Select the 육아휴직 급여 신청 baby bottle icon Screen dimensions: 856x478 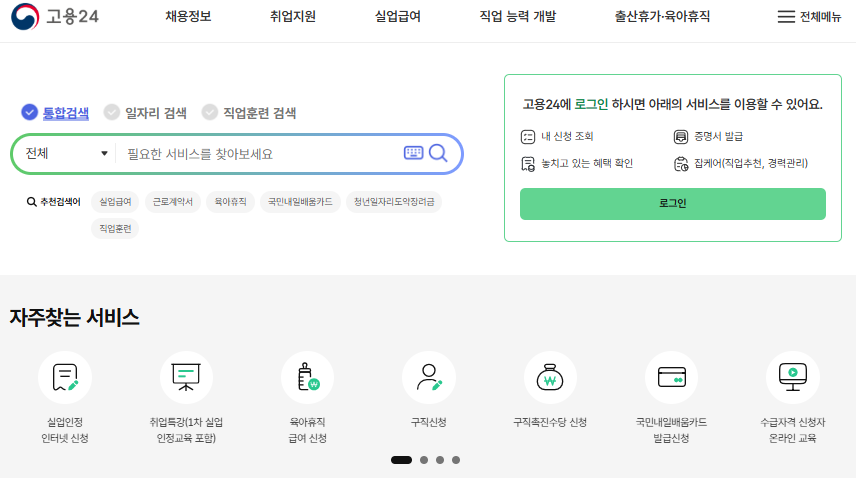point(308,378)
